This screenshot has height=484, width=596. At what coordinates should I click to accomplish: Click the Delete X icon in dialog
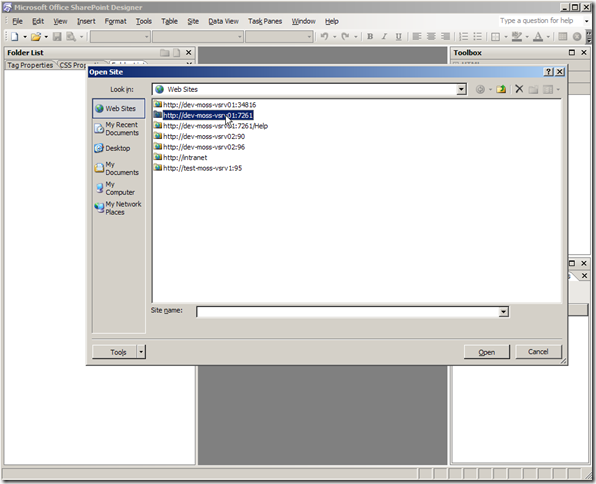[519, 89]
